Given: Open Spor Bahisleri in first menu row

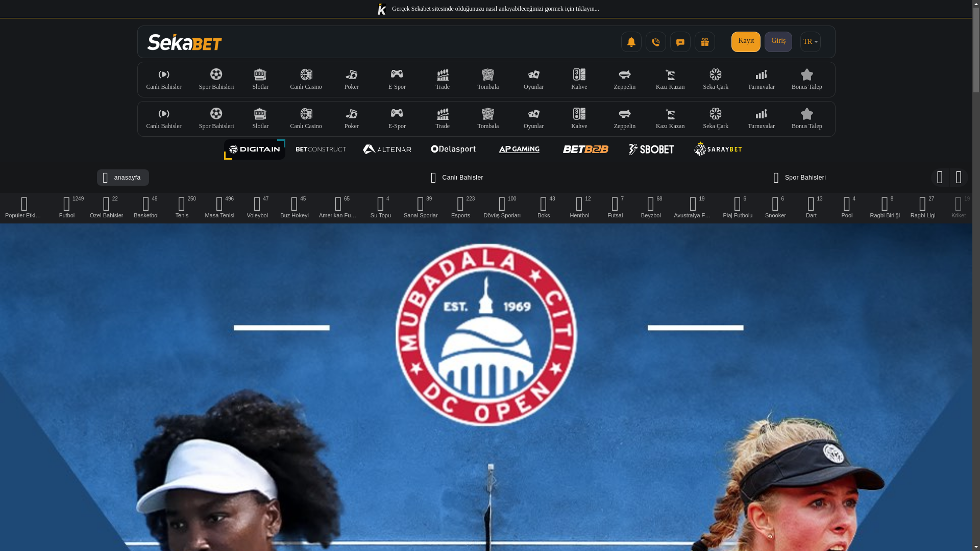Looking at the screenshot, I should pyautogui.click(x=216, y=80).
